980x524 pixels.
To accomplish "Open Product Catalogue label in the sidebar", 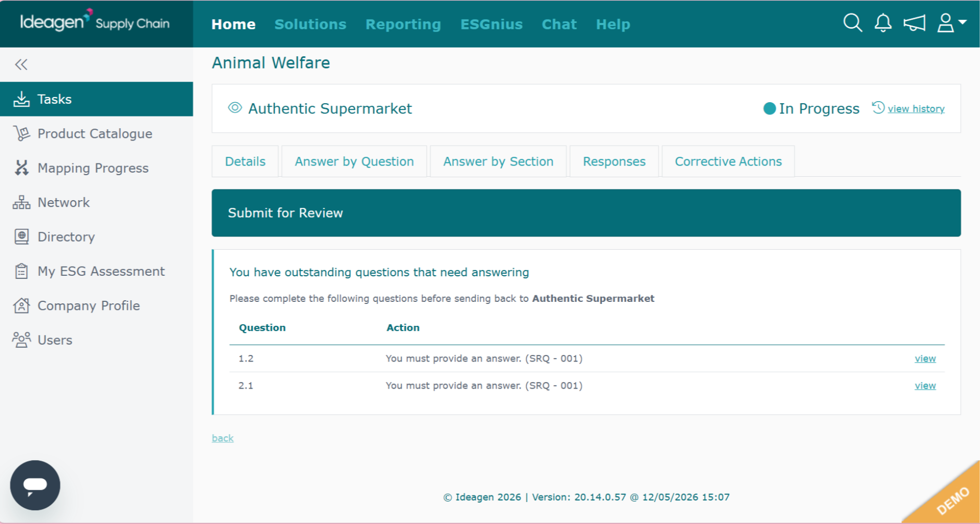I will (95, 134).
